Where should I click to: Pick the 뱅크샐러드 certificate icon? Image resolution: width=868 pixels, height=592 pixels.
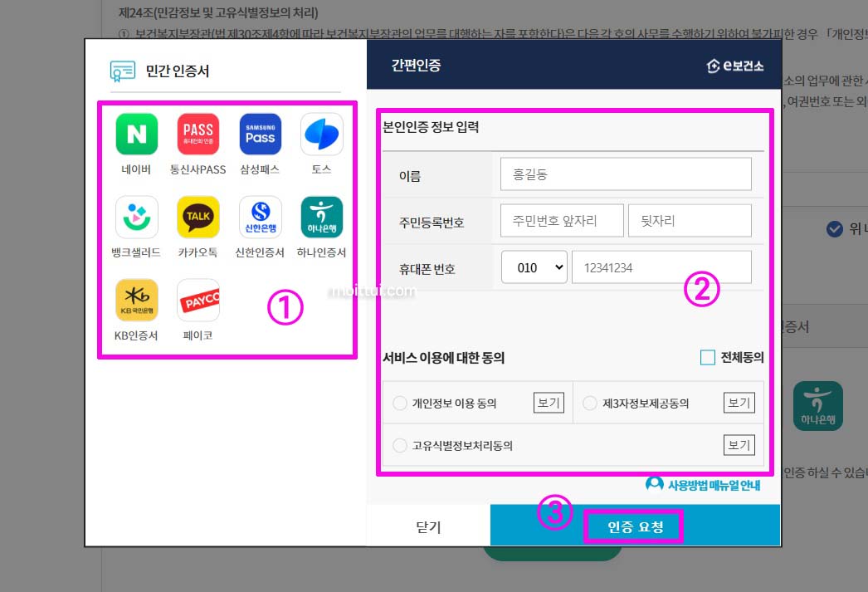click(135, 217)
